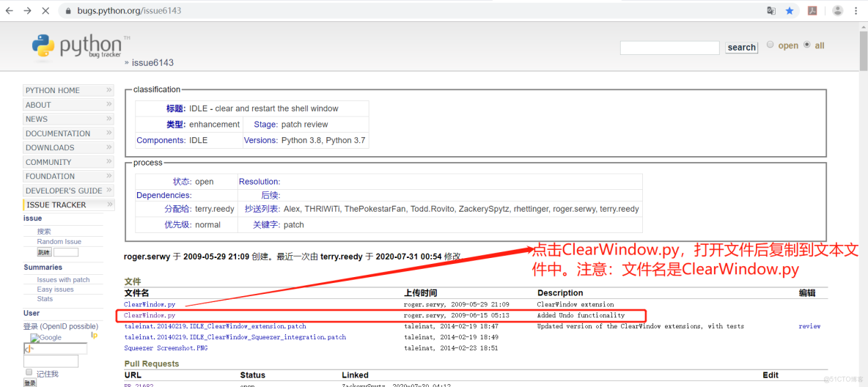Focus the top search text field
868x387 pixels.
(670, 48)
